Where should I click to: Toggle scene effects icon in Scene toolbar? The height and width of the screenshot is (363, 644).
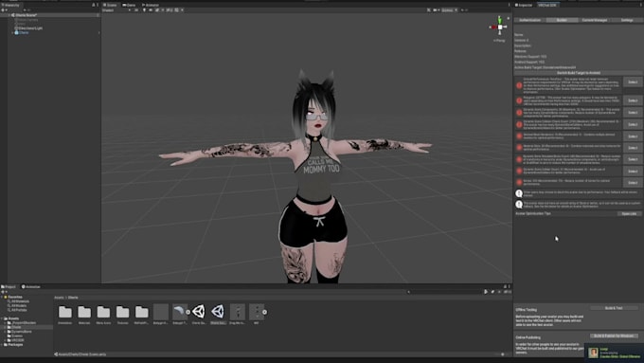158,9
